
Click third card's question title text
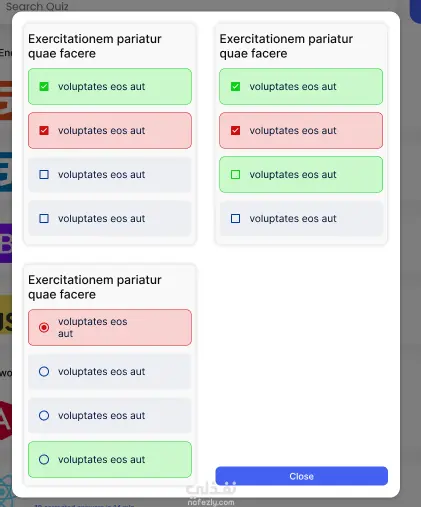[x=95, y=287]
